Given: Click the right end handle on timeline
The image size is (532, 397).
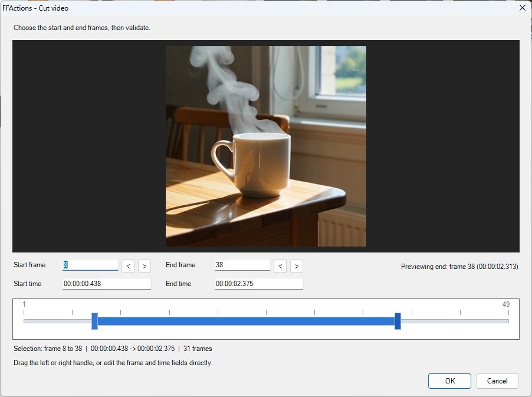Looking at the screenshot, I should [x=398, y=321].
